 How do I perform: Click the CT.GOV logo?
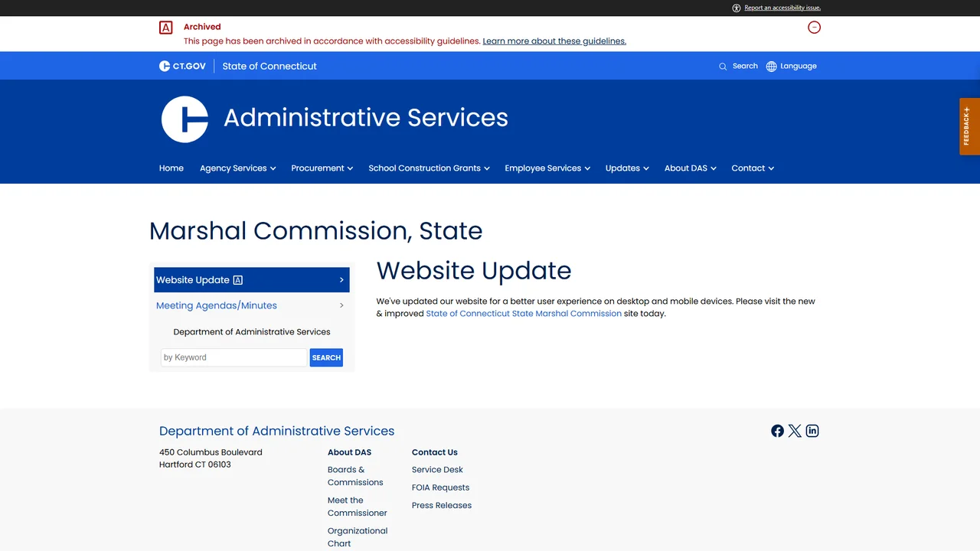pos(182,66)
